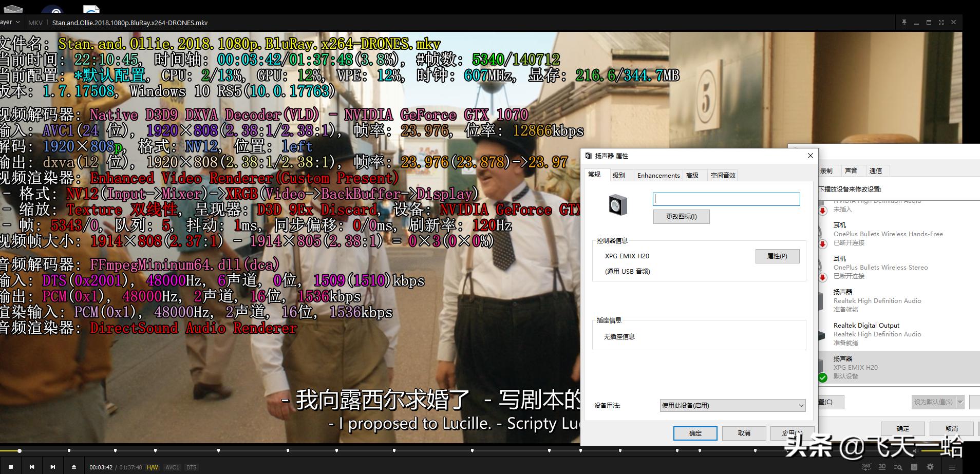
Task: Select the 360° video mode icon
Action: pos(866,467)
